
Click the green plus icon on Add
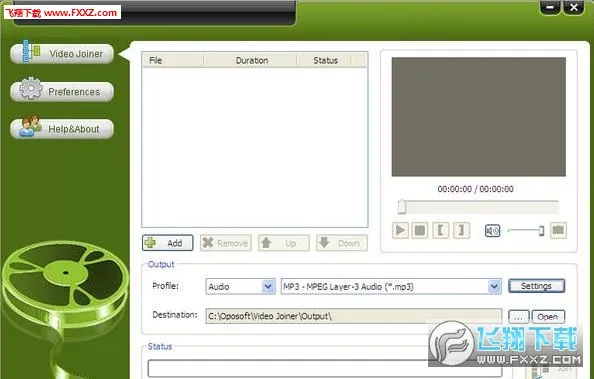pyautogui.click(x=150, y=243)
